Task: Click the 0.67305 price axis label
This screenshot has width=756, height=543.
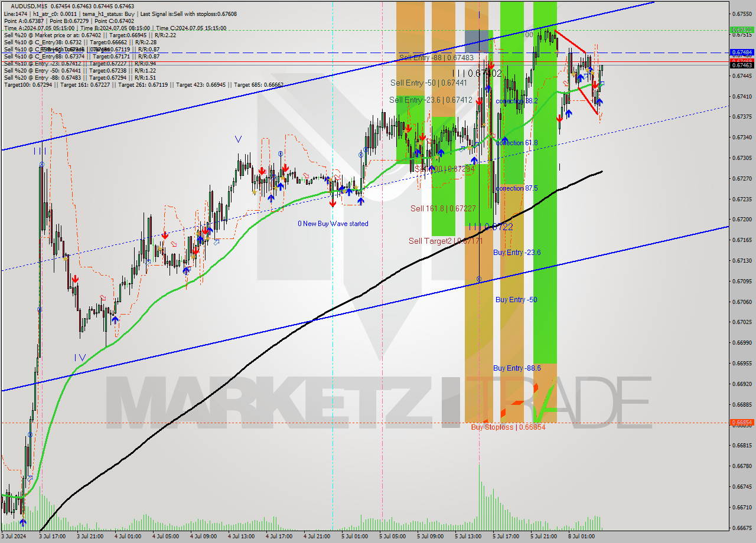Action: pos(742,158)
